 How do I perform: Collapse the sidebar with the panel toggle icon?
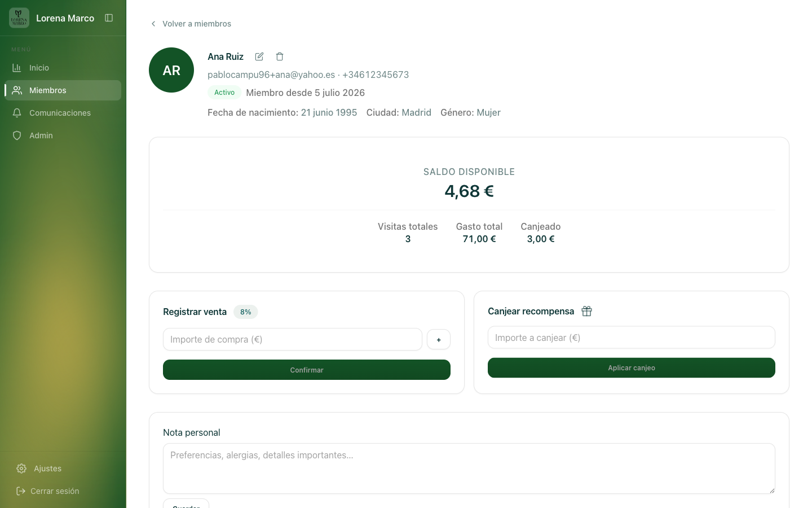pyautogui.click(x=109, y=18)
